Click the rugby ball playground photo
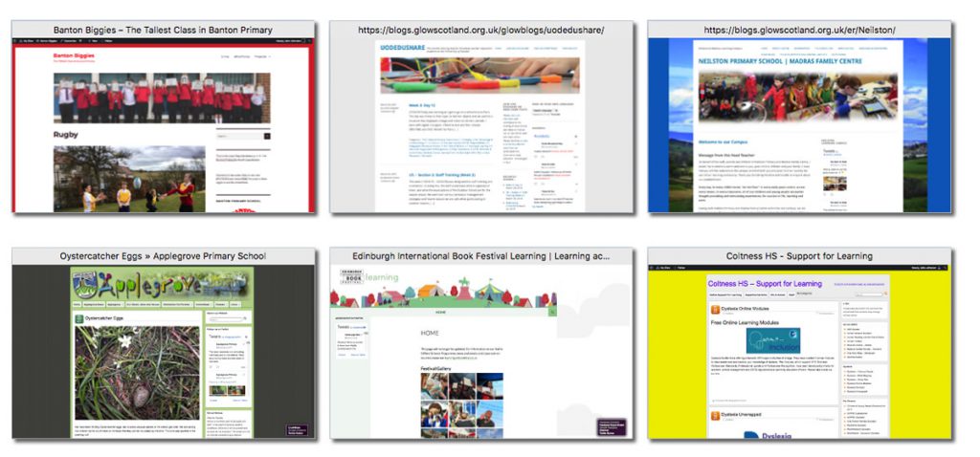 [129, 179]
